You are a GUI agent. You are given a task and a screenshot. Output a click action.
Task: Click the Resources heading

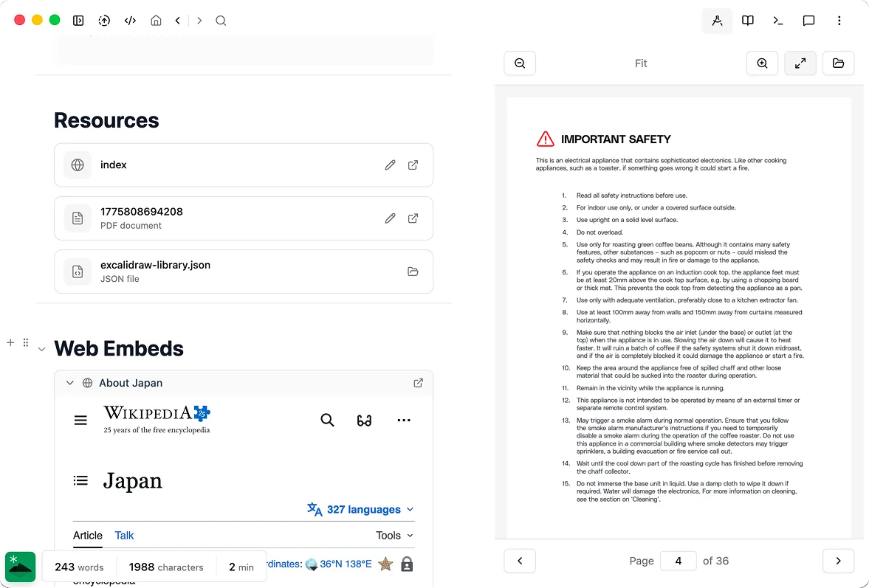coord(106,120)
